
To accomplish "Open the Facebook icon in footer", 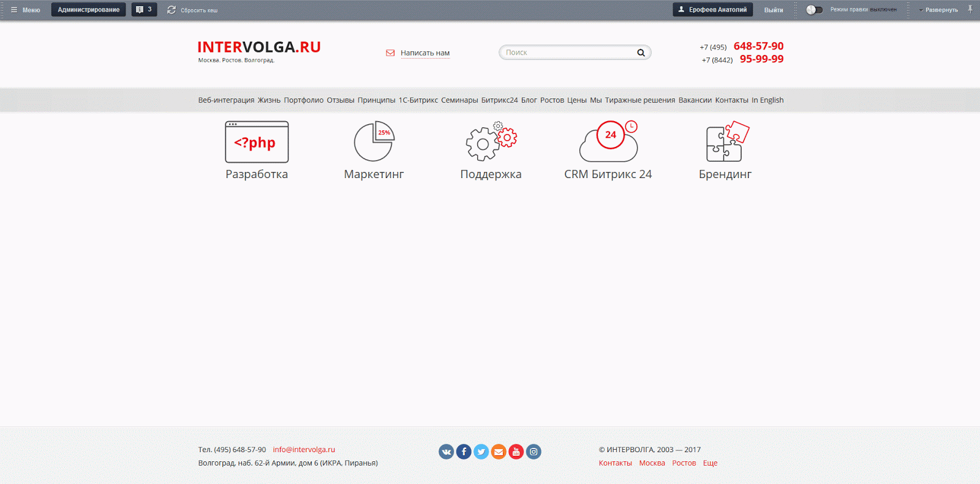I will click(464, 452).
